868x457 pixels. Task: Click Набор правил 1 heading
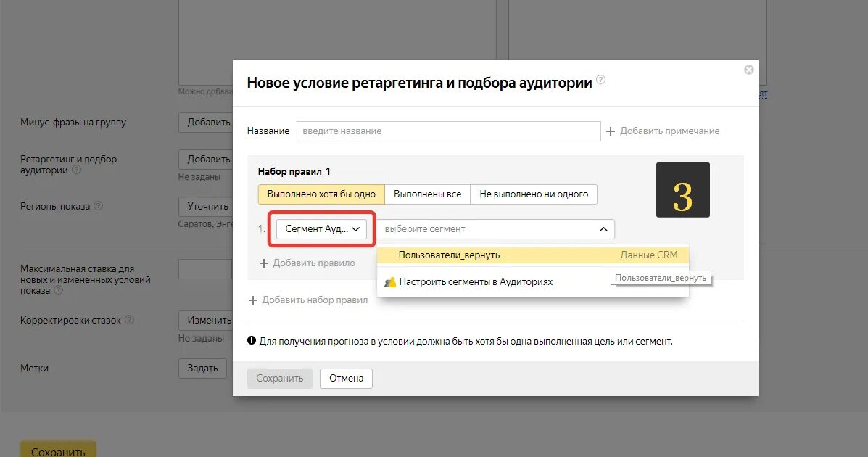[294, 172]
